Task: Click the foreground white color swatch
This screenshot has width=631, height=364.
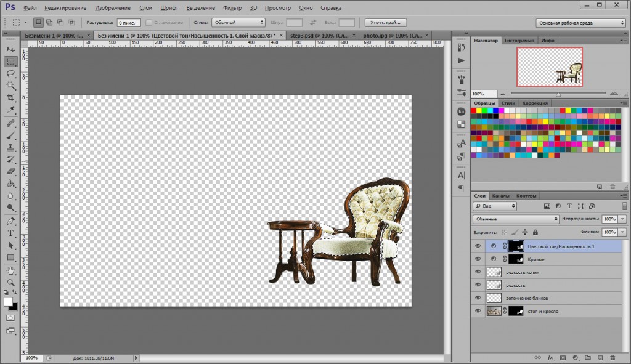Action: 7,302
